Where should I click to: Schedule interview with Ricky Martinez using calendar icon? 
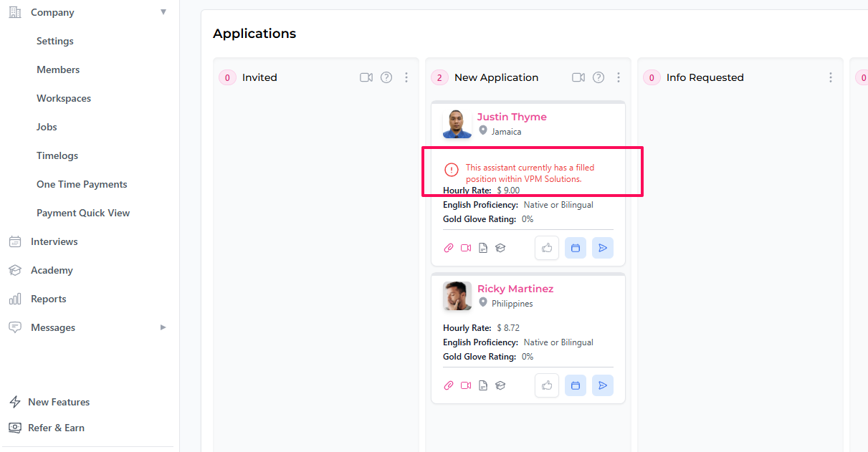coord(575,385)
